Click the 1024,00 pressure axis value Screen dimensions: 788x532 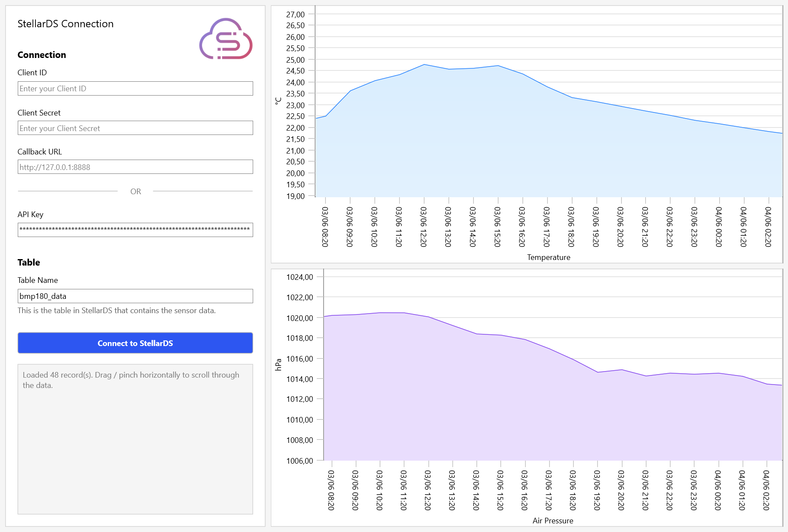(300, 277)
